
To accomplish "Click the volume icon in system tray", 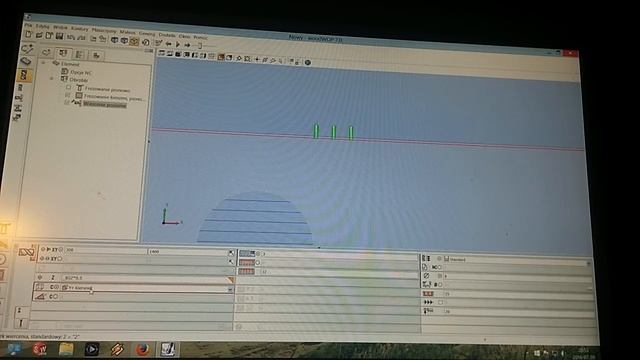I will click(562, 353).
